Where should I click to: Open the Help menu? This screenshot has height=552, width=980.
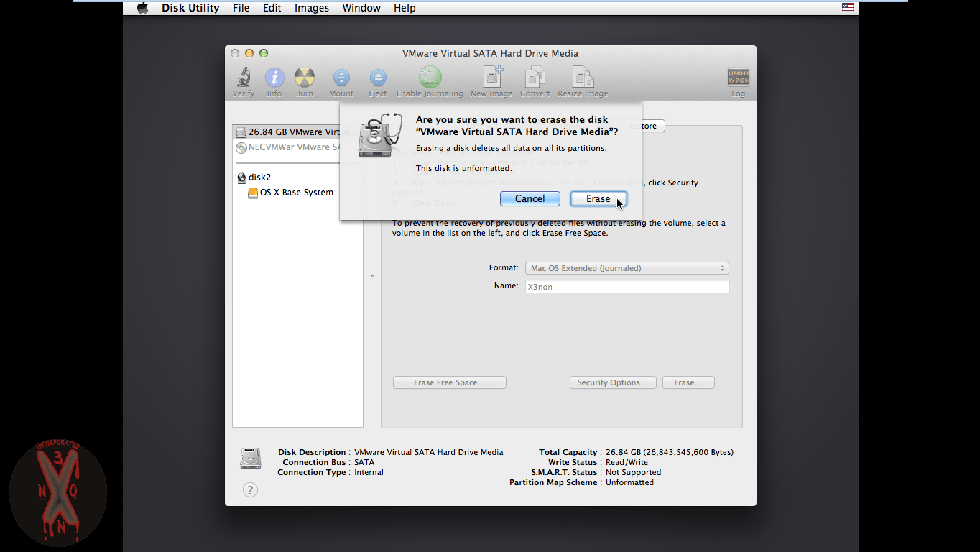[x=405, y=8]
